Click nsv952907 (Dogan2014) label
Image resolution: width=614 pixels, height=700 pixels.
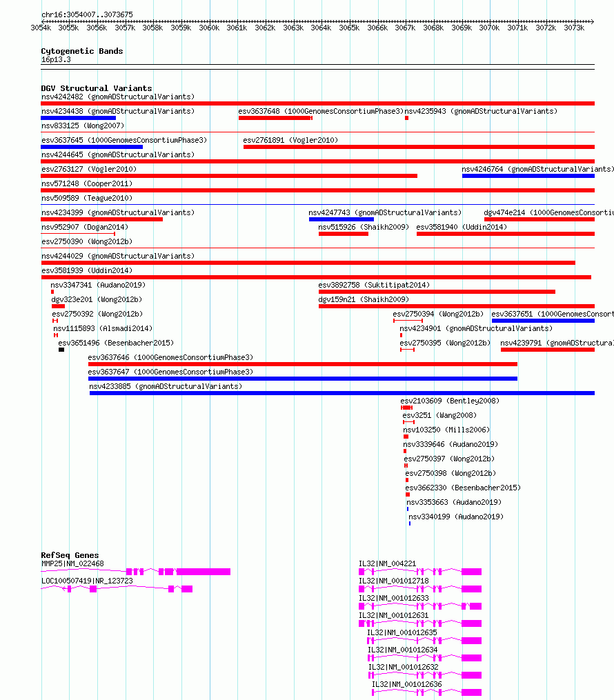85,227
